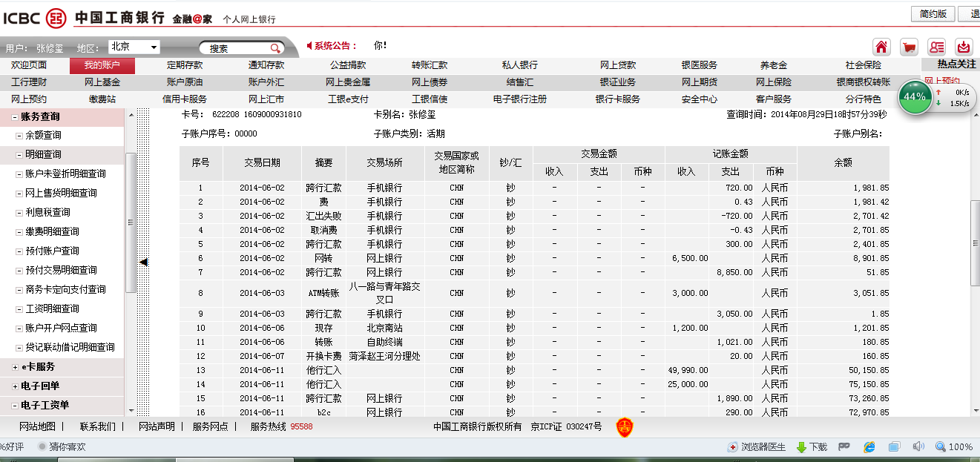Click the 100% zoom level control

tap(955, 447)
